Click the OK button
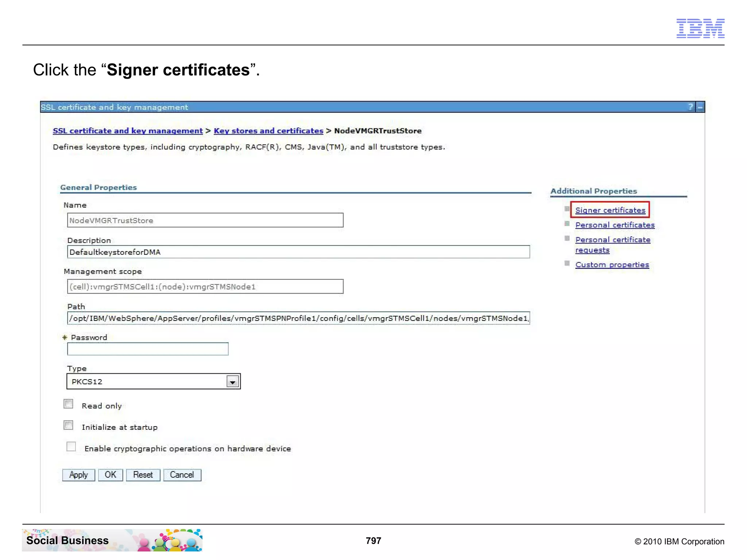The height and width of the screenshot is (560, 747). (x=111, y=475)
